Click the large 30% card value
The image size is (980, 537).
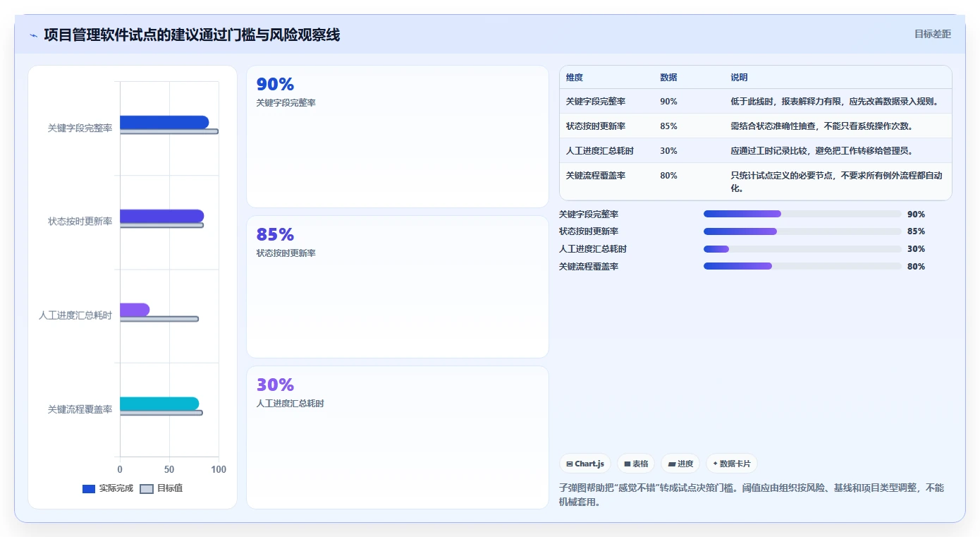coord(275,385)
